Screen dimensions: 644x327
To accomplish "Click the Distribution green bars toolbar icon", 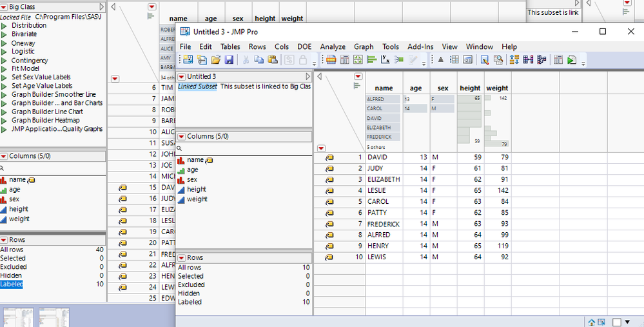I will [372, 60].
